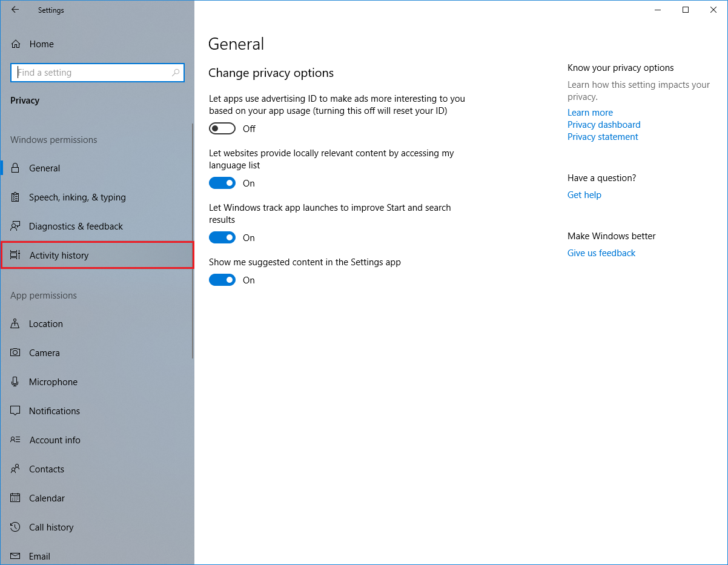Select Speech, inking, & typing

pyautogui.click(x=77, y=197)
